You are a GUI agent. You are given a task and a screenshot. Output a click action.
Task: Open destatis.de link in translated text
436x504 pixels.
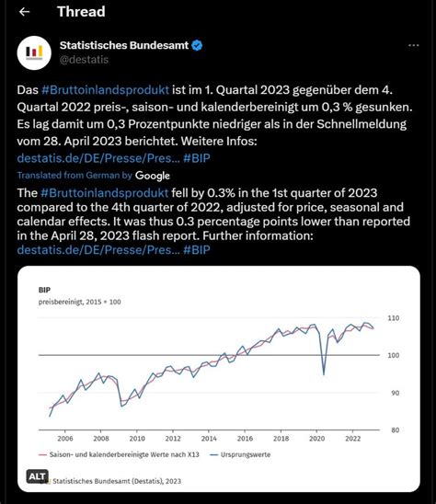(98, 250)
